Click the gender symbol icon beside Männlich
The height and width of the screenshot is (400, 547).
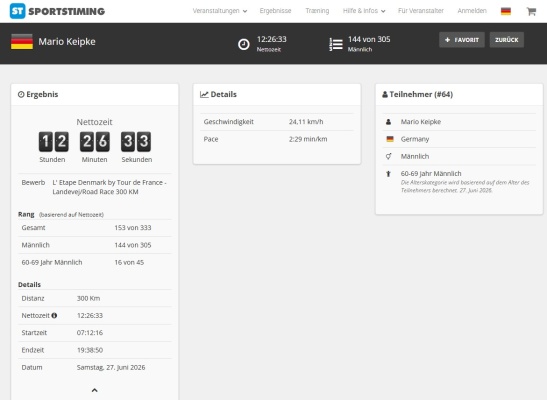(x=388, y=156)
